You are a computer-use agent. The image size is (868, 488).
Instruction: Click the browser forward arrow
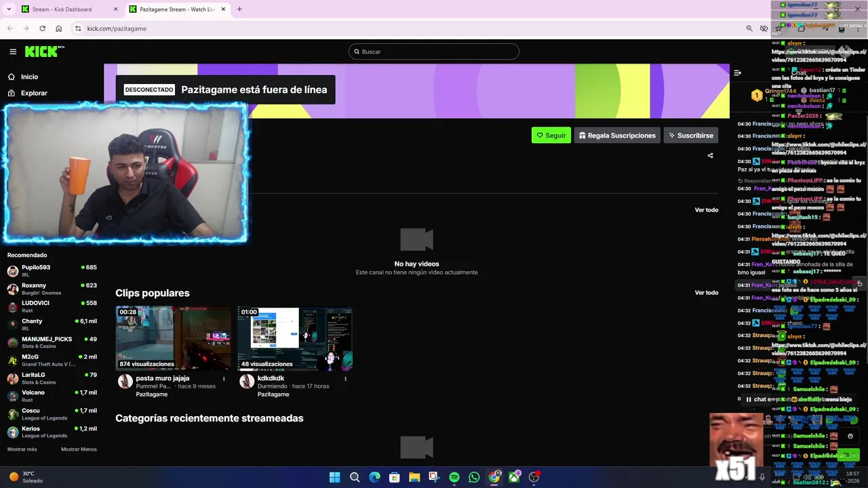pos(26,28)
